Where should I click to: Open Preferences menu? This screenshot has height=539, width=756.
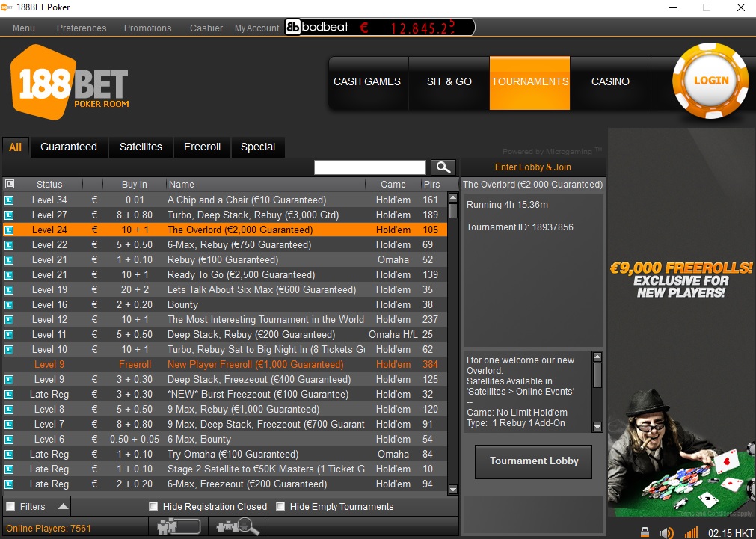(x=82, y=28)
